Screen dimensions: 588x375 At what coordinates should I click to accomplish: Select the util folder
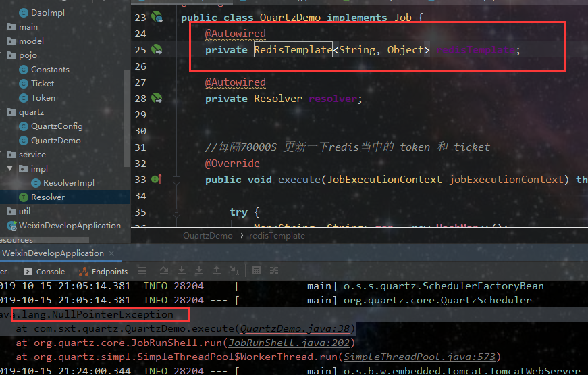coord(24,211)
